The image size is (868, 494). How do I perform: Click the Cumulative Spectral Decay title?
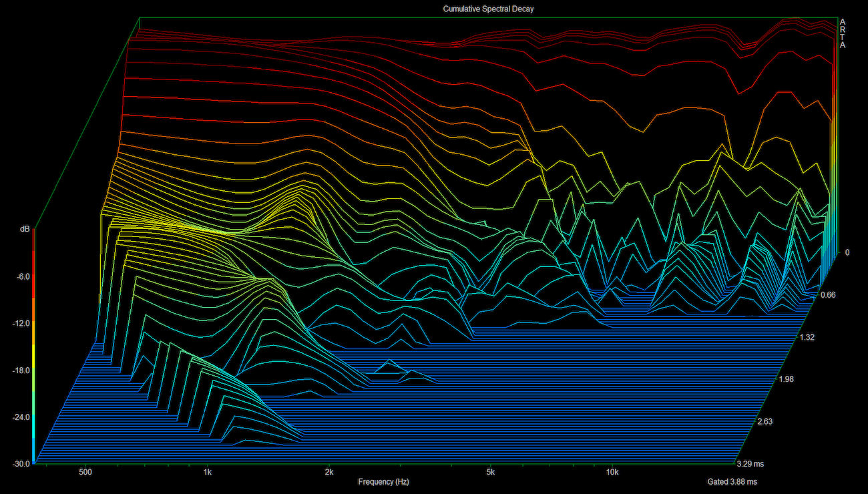coord(488,9)
